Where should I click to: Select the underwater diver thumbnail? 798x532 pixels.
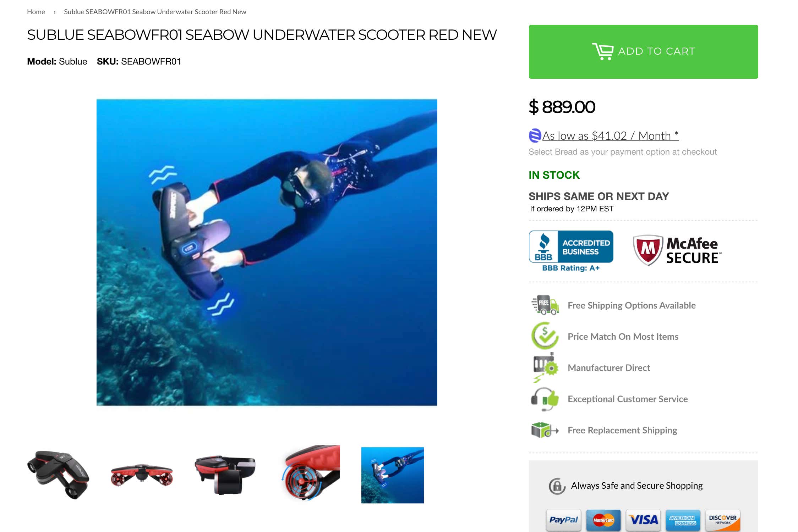point(392,475)
